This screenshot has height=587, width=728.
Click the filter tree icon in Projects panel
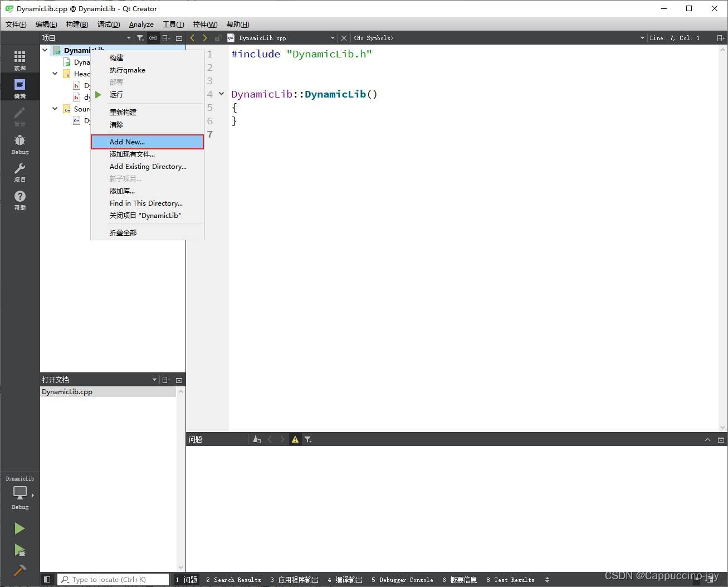click(140, 38)
